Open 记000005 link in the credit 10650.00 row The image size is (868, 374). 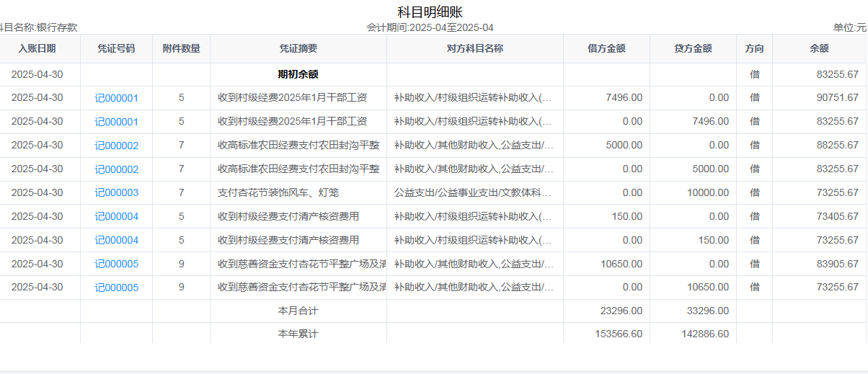point(116,288)
